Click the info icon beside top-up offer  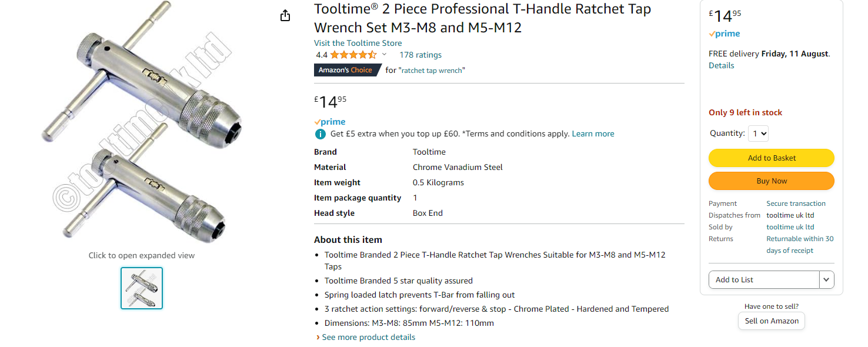[x=321, y=134]
